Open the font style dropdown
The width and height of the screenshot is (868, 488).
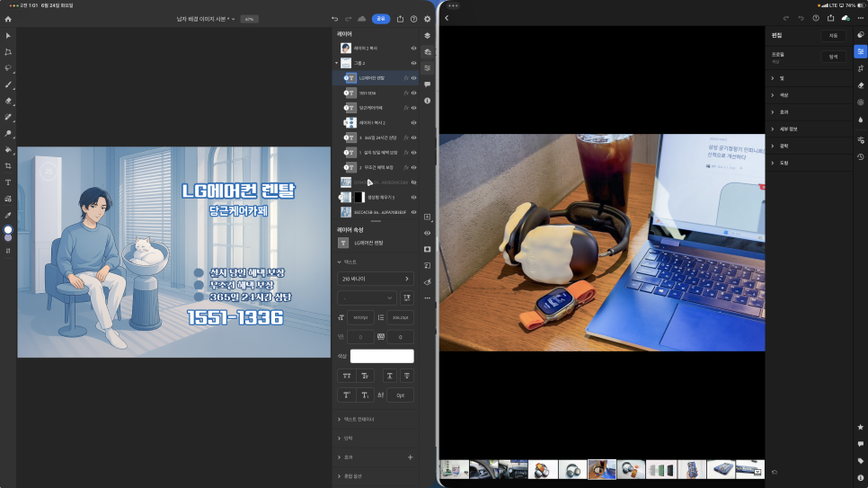click(x=367, y=298)
